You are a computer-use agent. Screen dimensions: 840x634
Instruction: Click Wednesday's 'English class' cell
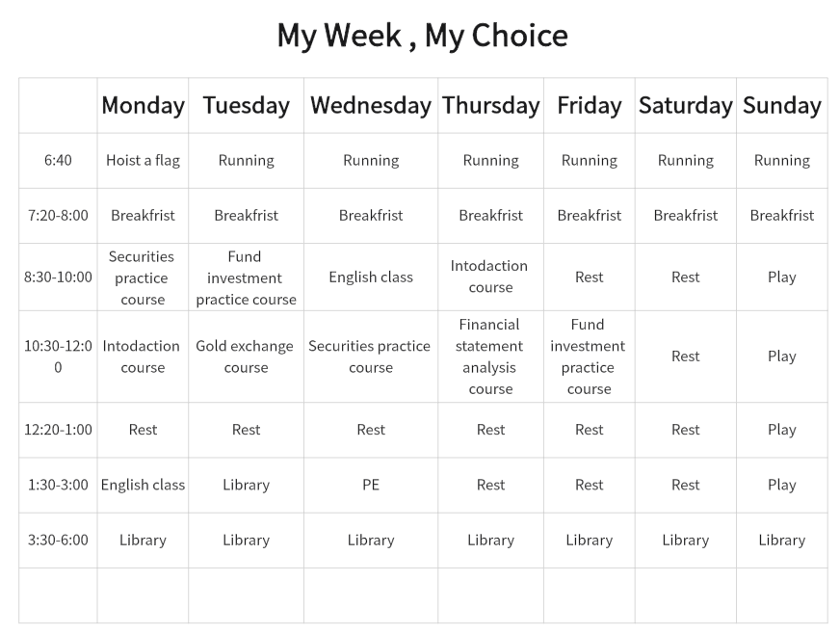(x=371, y=277)
